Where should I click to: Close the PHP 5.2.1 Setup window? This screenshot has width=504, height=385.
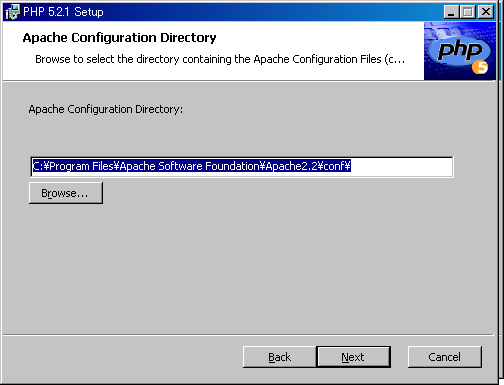(x=486, y=12)
